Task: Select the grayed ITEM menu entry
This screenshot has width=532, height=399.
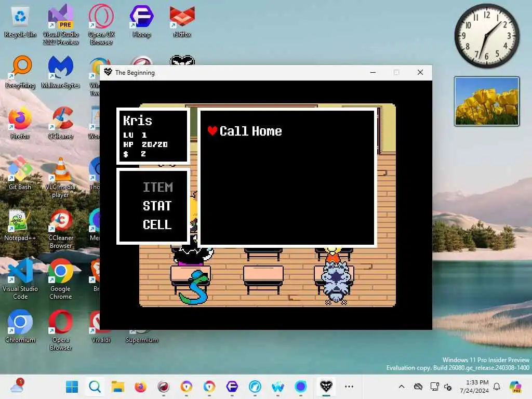Action: coord(158,187)
